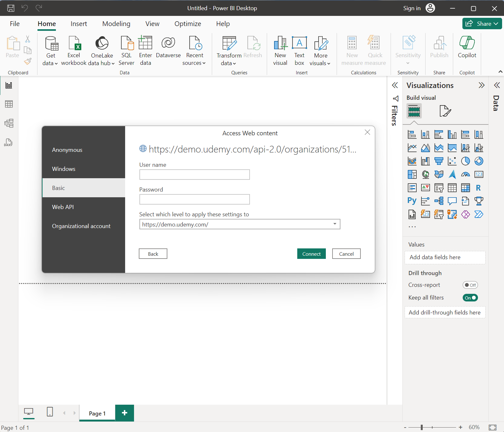504x432 pixels.
Task: Switch to Table view in sidebar
Action: click(x=9, y=104)
